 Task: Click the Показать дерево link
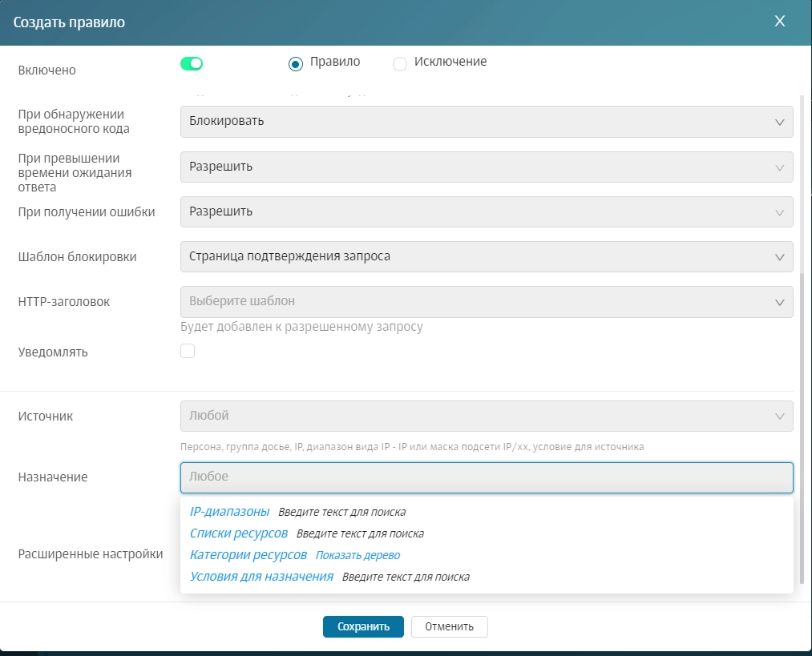(358, 555)
